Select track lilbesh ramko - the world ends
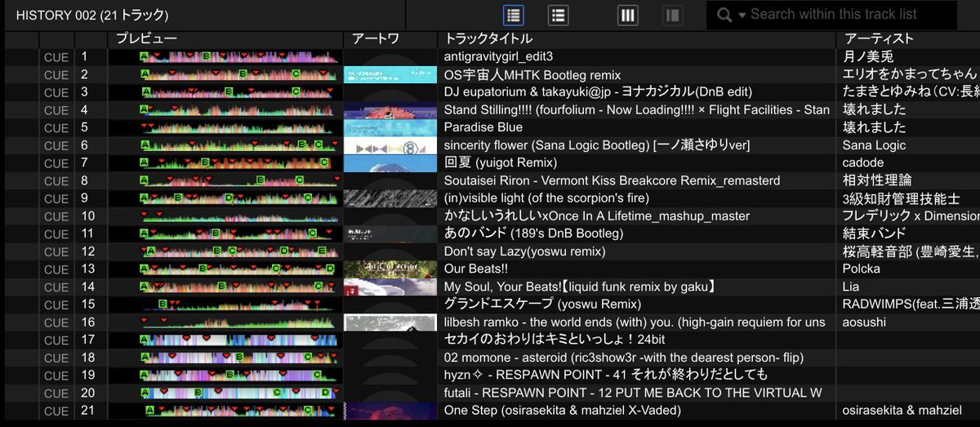The width and height of the screenshot is (980, 427). [635, 322]
